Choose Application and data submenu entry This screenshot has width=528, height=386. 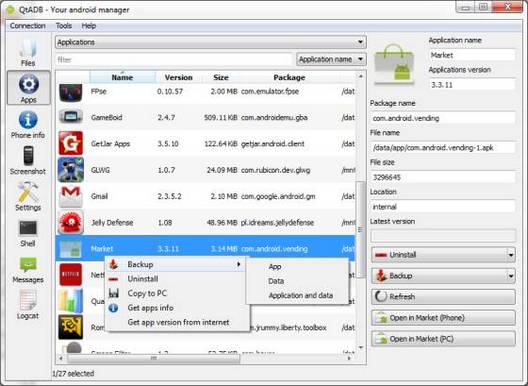click(x=298, y=296)
